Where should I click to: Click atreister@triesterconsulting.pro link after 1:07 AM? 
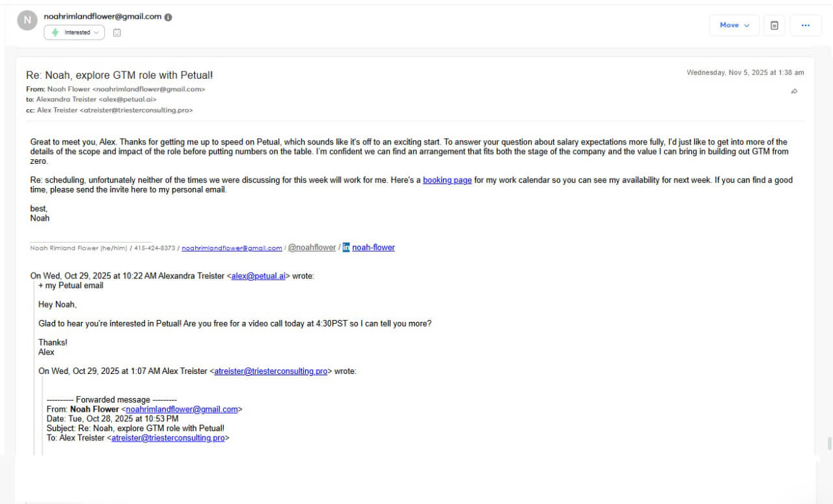click(x=271, y=371)
